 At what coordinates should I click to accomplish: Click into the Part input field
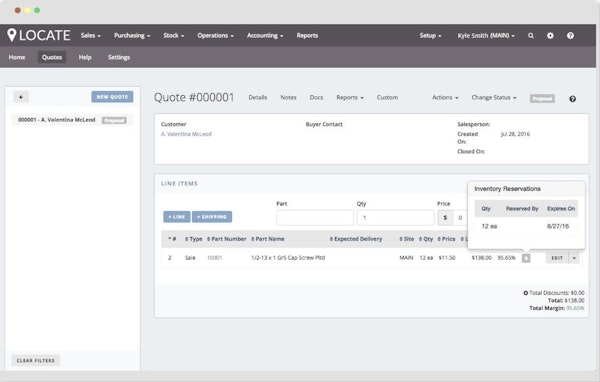[x=315, y=218]
